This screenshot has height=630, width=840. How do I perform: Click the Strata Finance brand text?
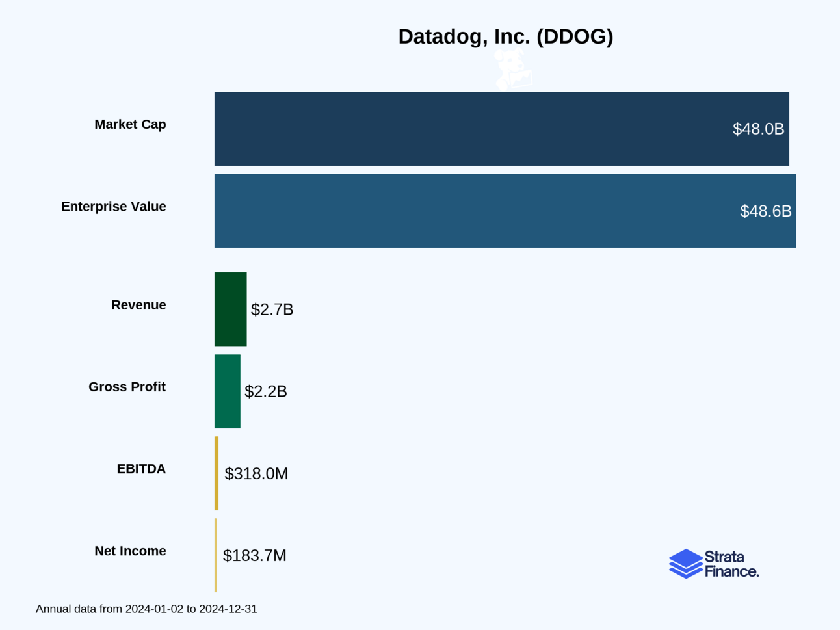731,564
